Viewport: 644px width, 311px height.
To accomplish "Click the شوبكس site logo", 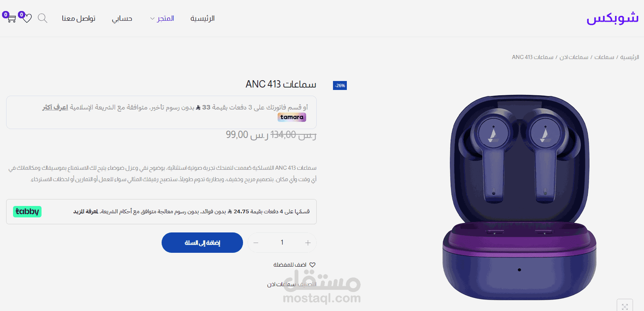I will (x=613, y=18).
